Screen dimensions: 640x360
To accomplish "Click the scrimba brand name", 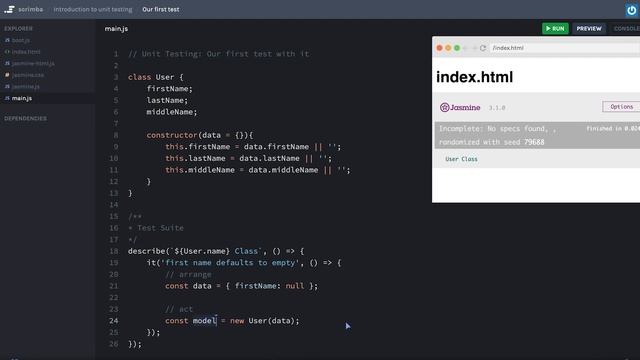I will click(x=31, y=9).
